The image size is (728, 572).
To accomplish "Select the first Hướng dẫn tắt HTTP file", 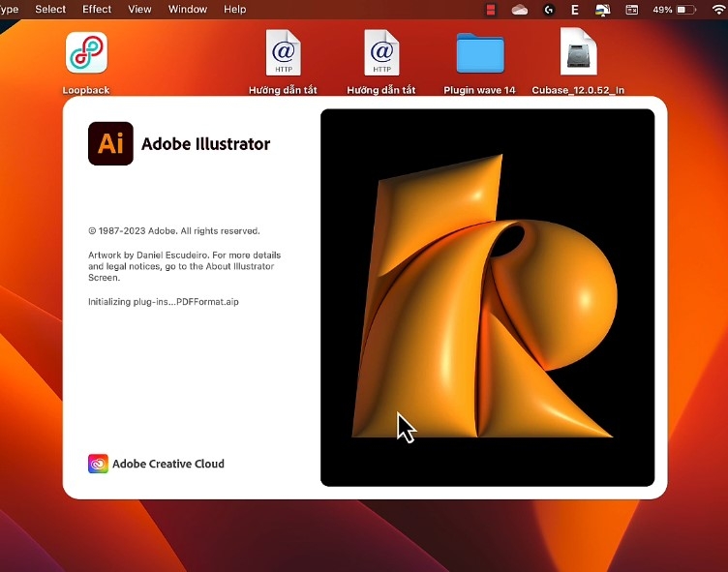I will [x=284, y=52].
